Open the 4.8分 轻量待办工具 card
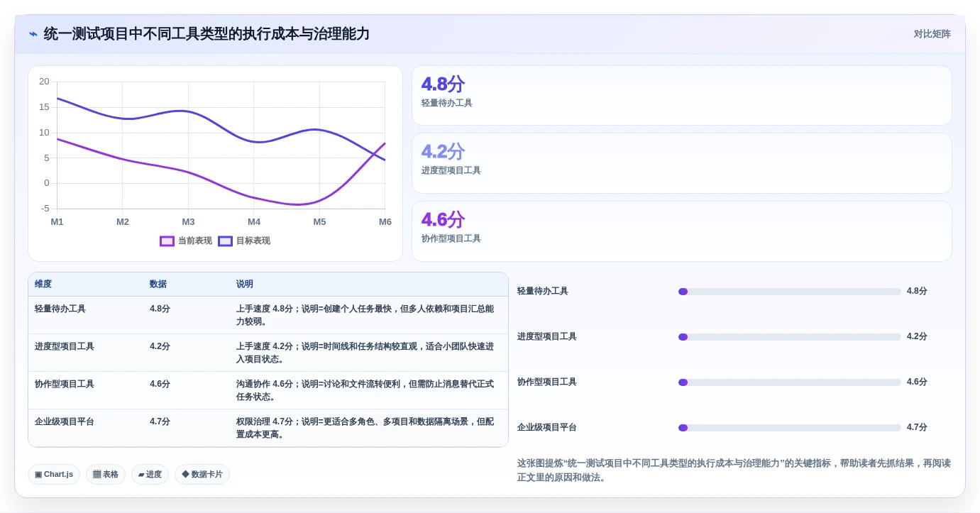980x513 pixels. pyautogui.click(x=681, y=96)
